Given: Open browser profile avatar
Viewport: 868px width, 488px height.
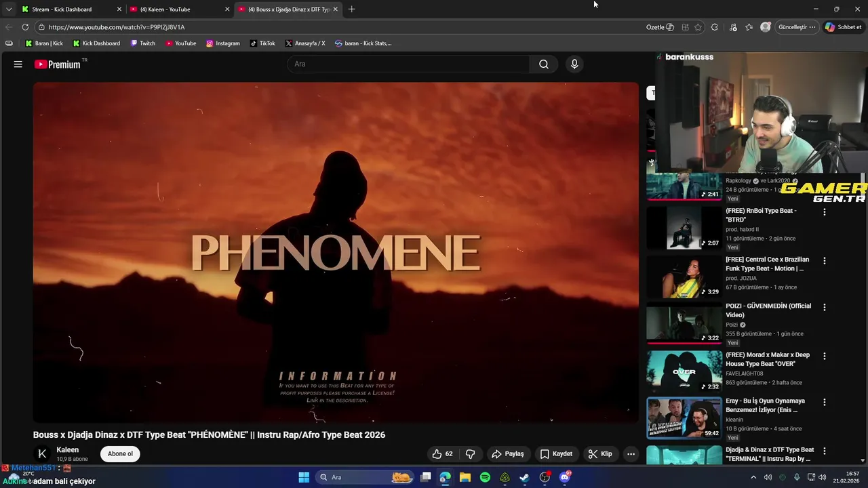Looking at the screenshot, I should 766,27.
